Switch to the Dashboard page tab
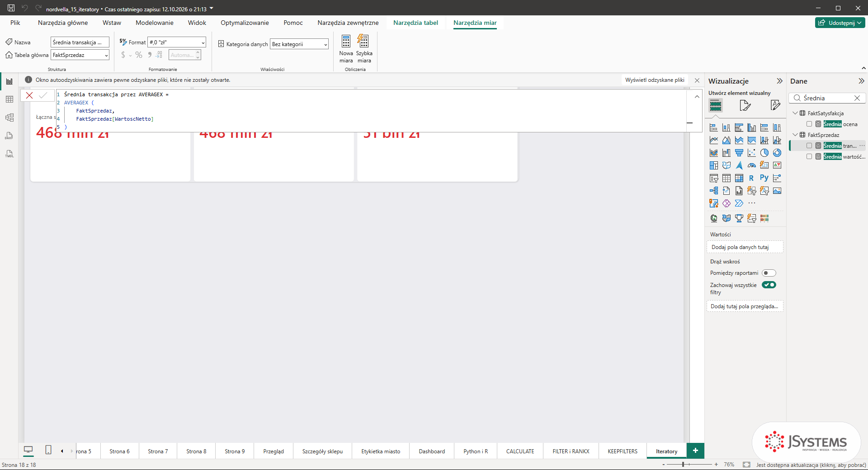The width and height of the screenshot is (868, 470). click(x=432, y=451)
